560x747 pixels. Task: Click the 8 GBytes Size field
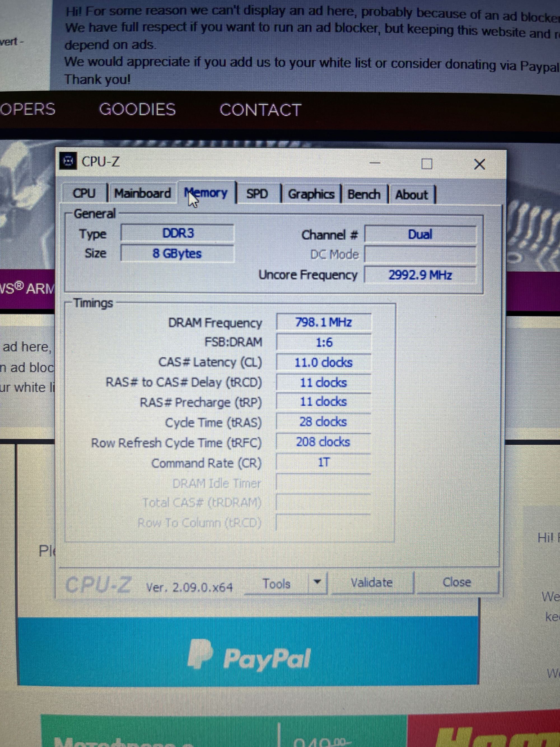(x=178, y=253)
